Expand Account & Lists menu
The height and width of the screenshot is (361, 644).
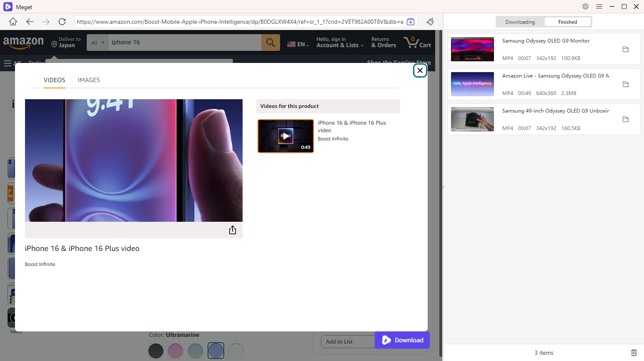[x=340, y=42]
